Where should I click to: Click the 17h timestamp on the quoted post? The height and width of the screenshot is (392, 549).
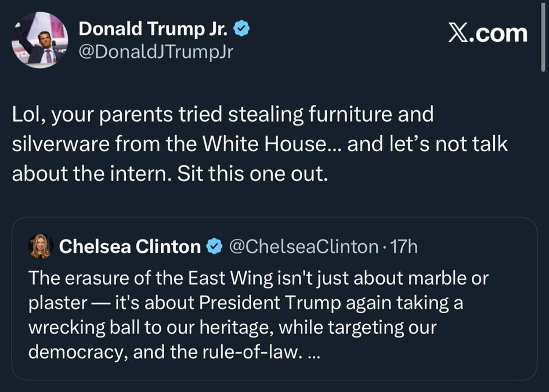[404, 247]
